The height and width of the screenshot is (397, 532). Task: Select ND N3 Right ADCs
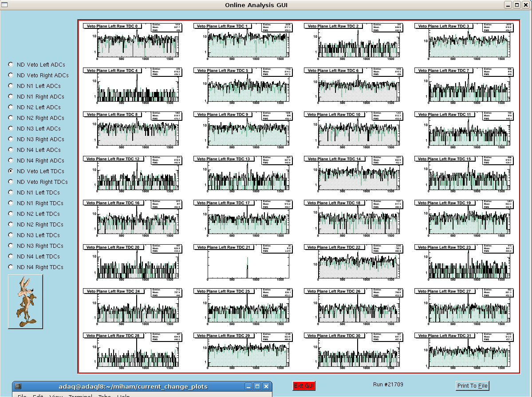coord(11,139)
